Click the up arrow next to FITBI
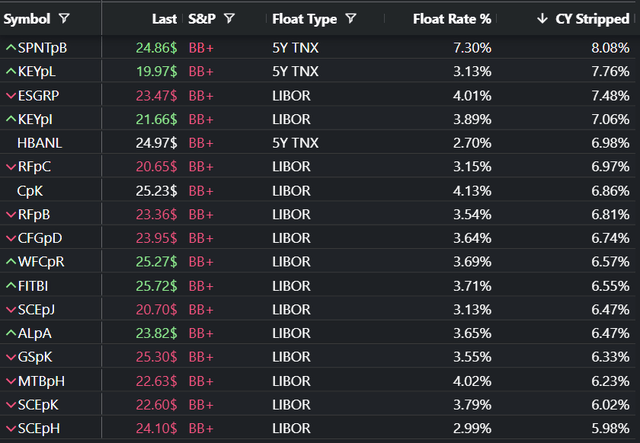 tap(11, 286)
